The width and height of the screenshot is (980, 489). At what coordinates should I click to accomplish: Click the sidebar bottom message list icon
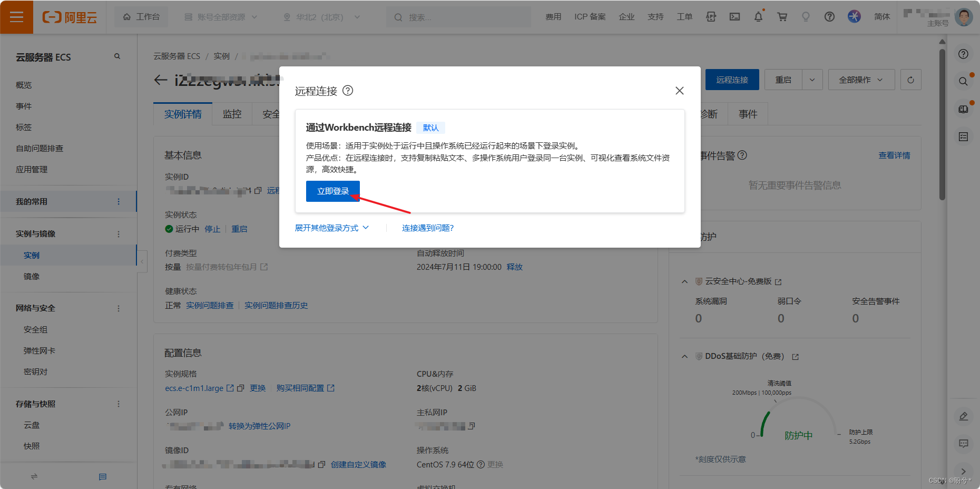103,476
